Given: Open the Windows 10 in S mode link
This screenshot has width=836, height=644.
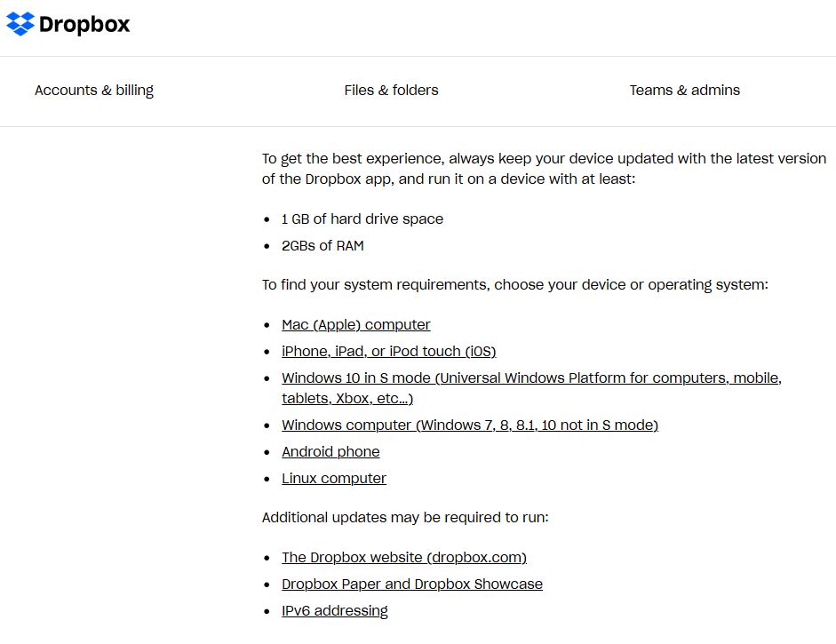Looking at the screenshot, I should pos(531,378).
